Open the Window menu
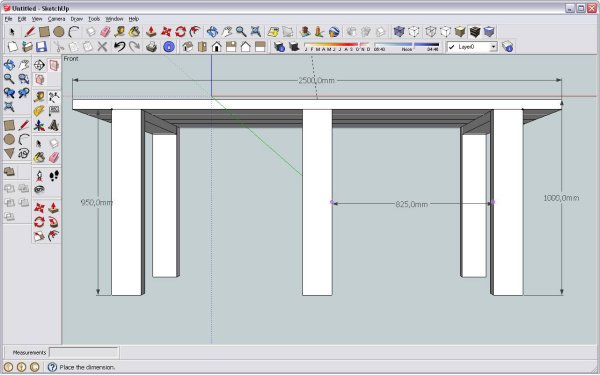Screen dimensions: 600x375 (x=114, y=19)
